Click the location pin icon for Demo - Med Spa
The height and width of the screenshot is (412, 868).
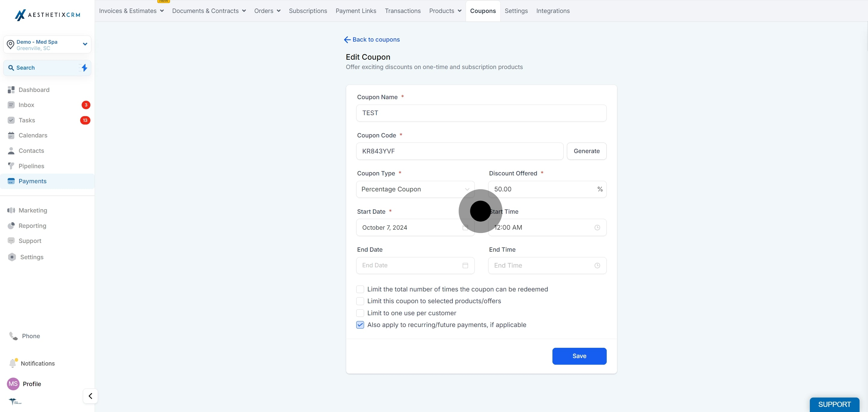(x=11, y=45)
